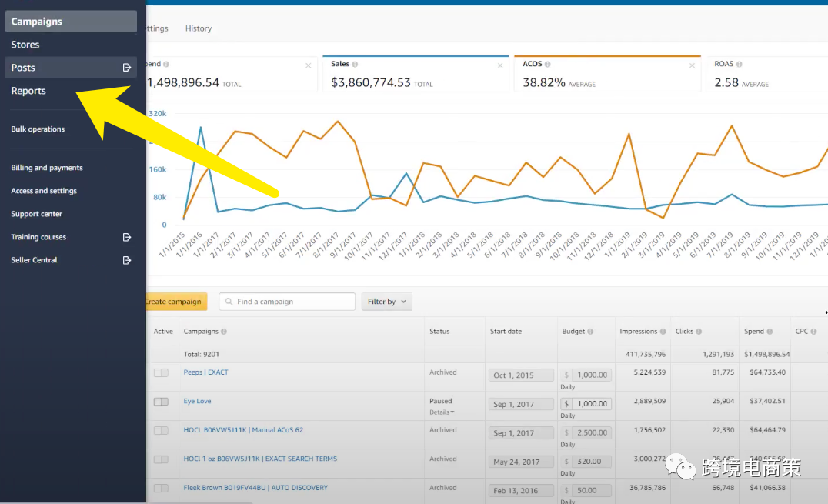This screenshot has height=504, width=828.
Task: Click info icon next to Sales
Action: click(x=355, y=65)
